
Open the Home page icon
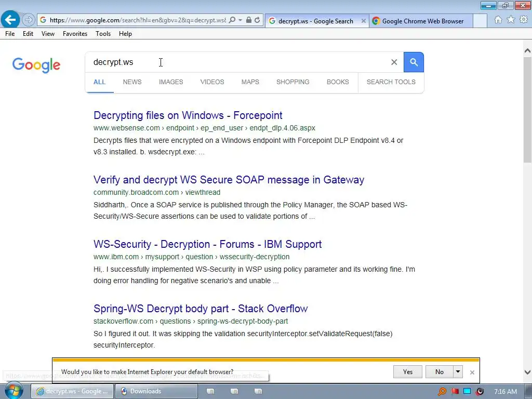coord(498,20)
